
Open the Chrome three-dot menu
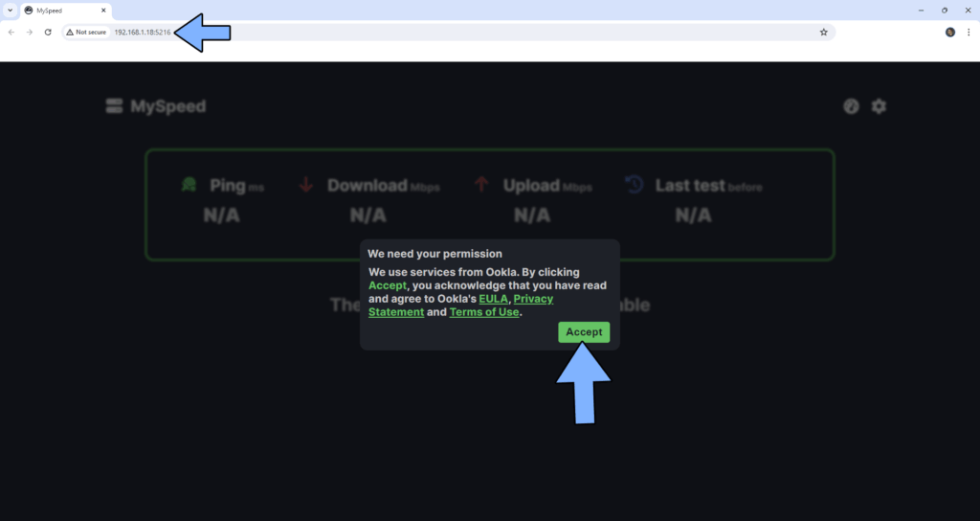969,32
